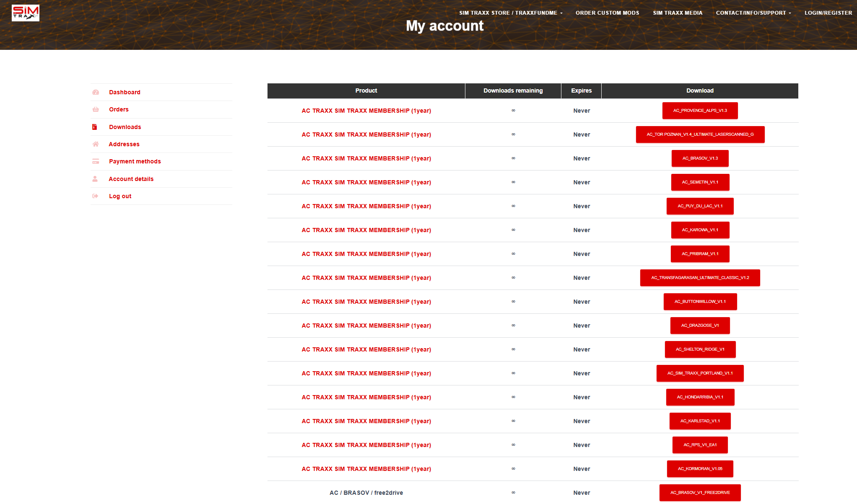Click the Orders basket icon
The height and width of the screenshot is (504, 857).
coord(96,109)
